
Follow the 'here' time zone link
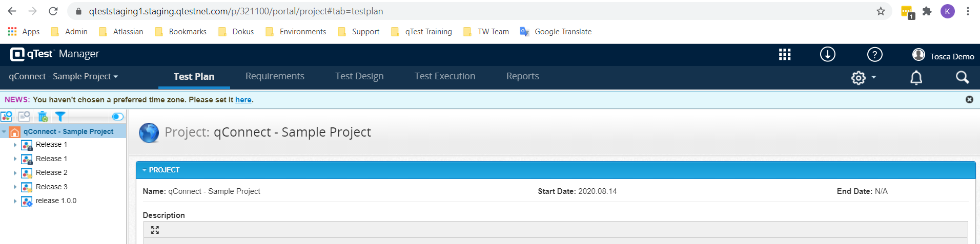pos(243,100)
